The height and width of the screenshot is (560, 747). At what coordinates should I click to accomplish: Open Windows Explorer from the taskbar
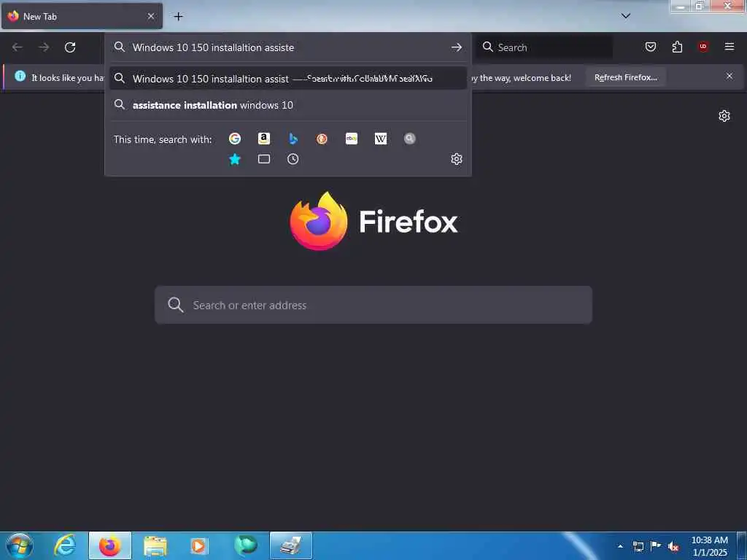tap(155, 545)
